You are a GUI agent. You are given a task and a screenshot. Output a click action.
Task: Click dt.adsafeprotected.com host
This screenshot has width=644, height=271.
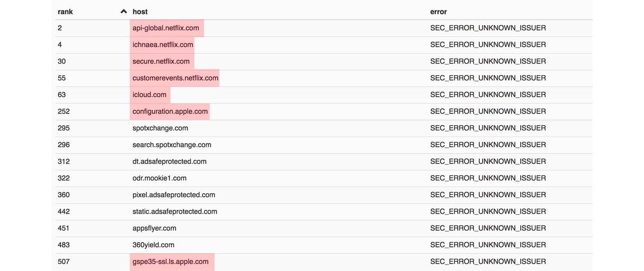(x=169, y=162)
